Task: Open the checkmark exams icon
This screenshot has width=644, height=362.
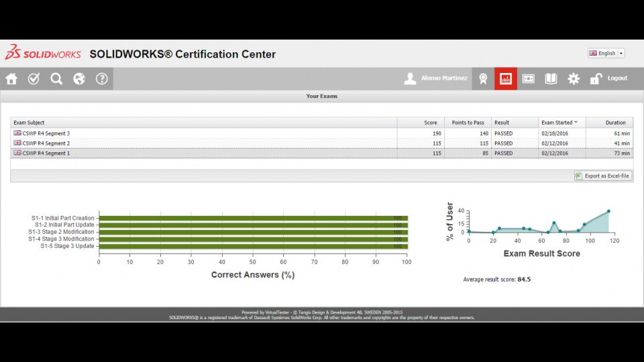Action: pyautogui.click(x=34, y=78)
